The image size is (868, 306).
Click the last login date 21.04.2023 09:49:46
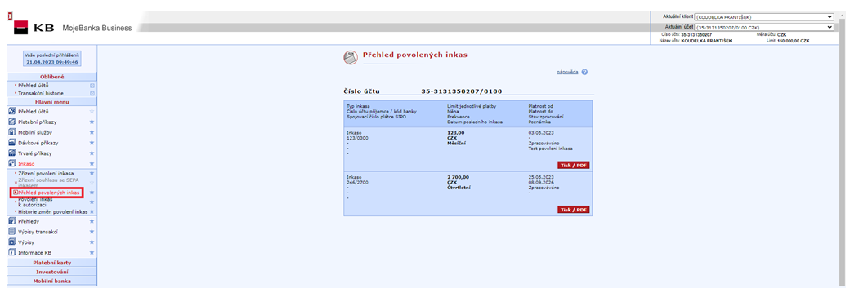[x=52, y=62]
